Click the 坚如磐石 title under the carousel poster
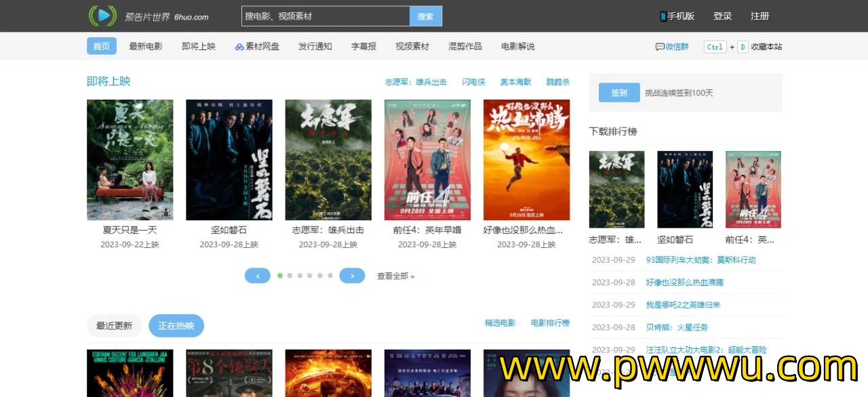This screenshot has height=397, width=868. pos(229,230)
